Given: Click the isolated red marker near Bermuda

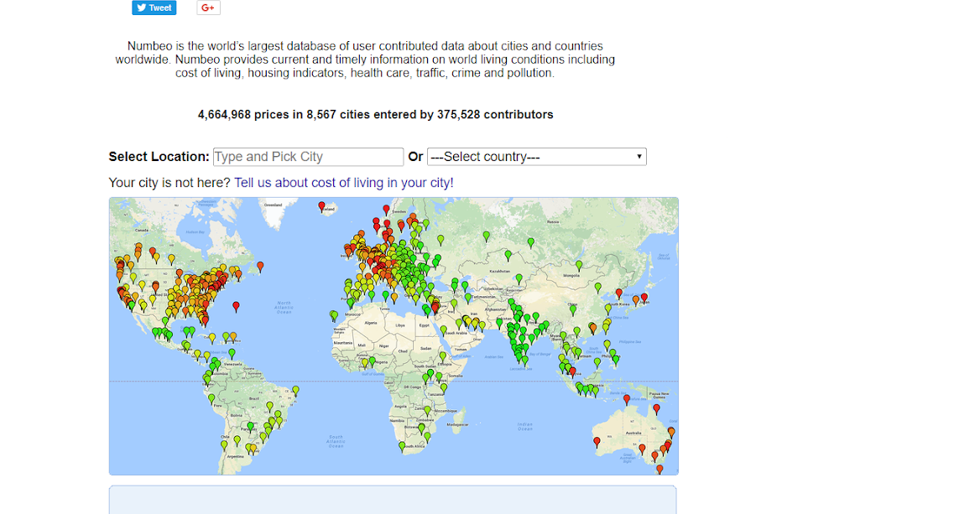Looking at the screenshot, I should click(x=236, y=307).
